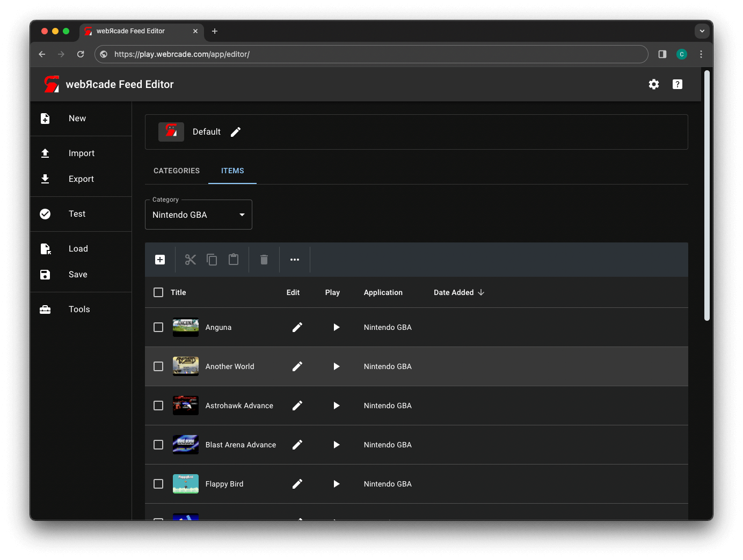The height and width of the screenshot is (560, 743).
Task: Click Load in the sidebar
Action: coord(81,249)
